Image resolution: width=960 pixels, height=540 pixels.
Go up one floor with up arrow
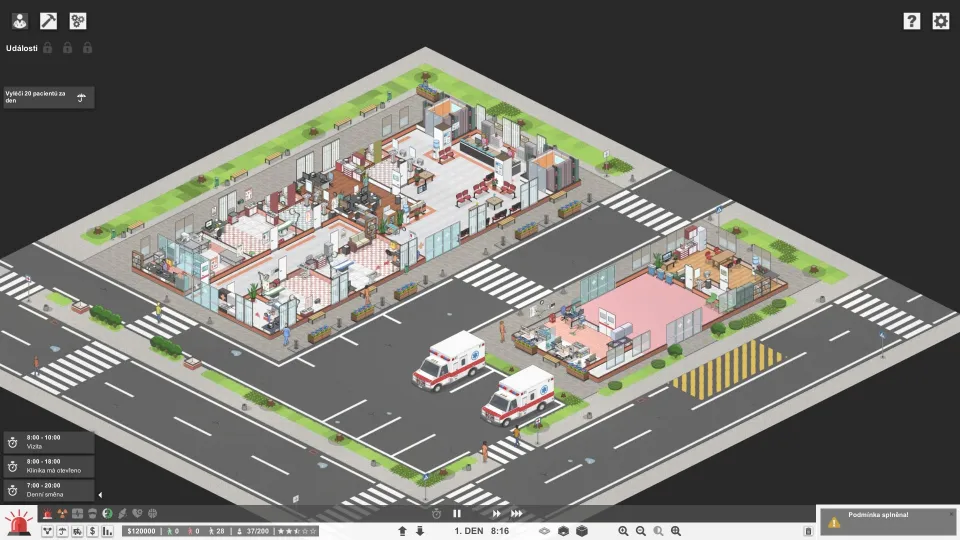tap(402, 531)
